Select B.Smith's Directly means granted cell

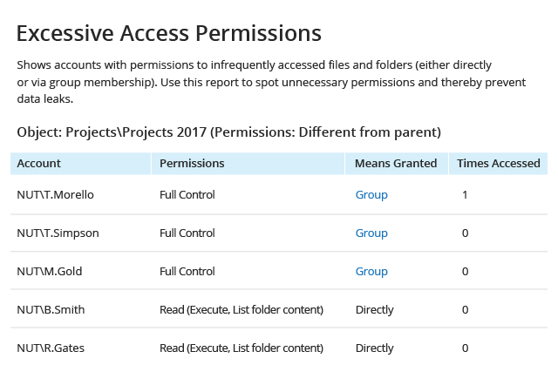click(x=374, y=310)
